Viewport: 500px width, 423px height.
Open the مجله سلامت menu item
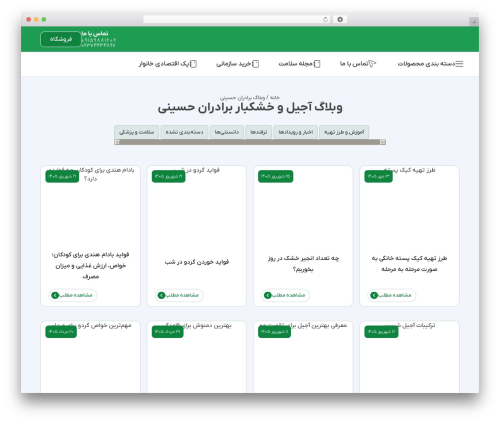point(295,64)
